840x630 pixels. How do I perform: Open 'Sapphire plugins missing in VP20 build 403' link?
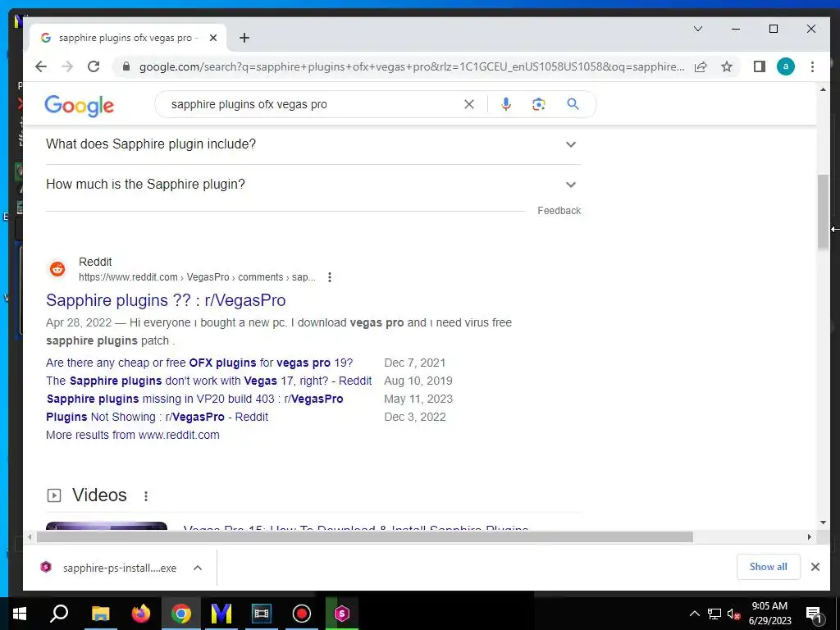point(195,399)
